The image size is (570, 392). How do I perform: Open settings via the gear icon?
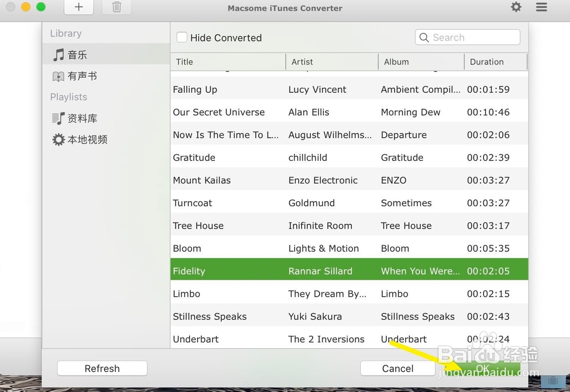click(x=516, y=7)
